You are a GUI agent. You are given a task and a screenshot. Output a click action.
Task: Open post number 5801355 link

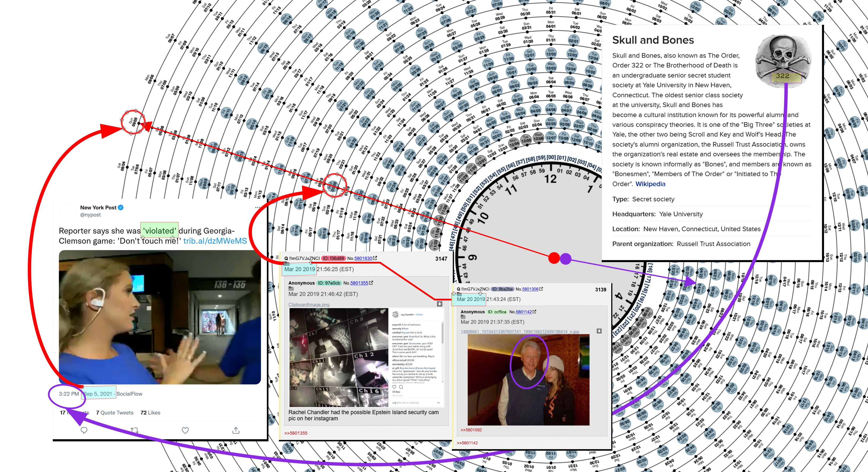359,283
